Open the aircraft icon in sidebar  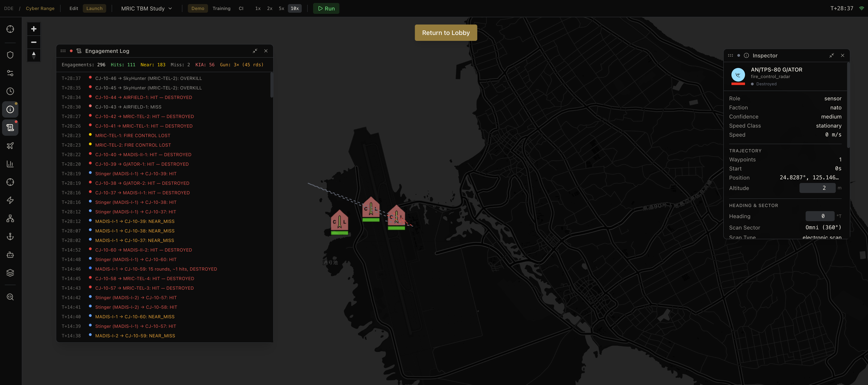point(10,146)
